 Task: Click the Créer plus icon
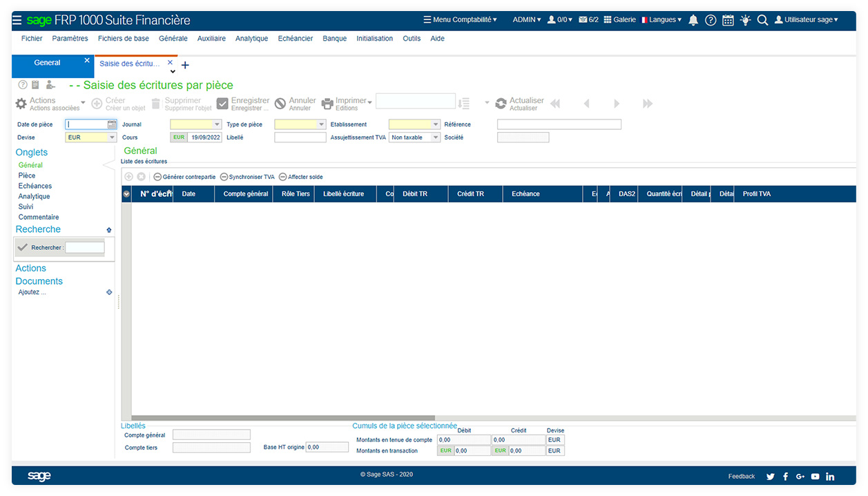coord(97,104)
